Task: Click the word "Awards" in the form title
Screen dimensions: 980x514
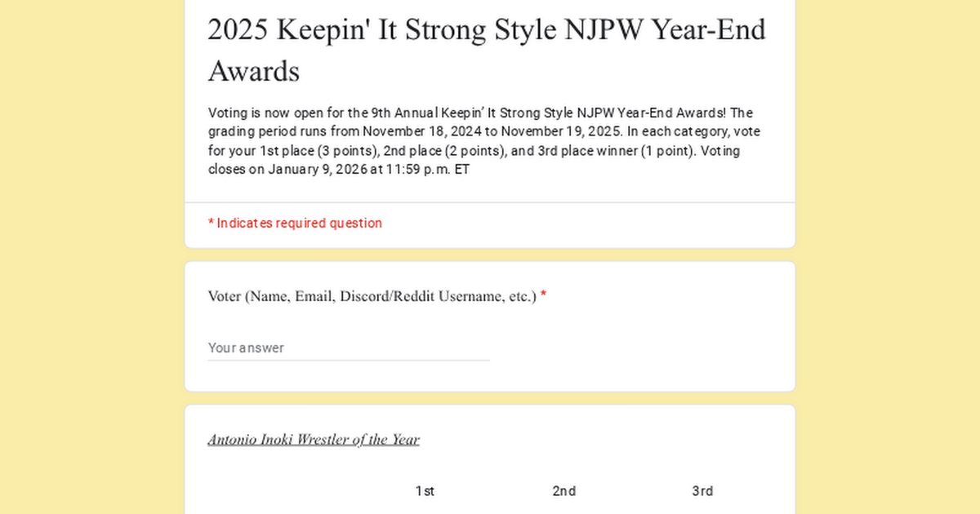Action: [x=254, y=72]
